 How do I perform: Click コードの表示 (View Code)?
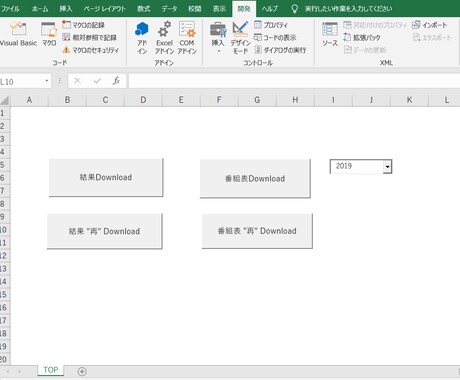coord(275,37)
